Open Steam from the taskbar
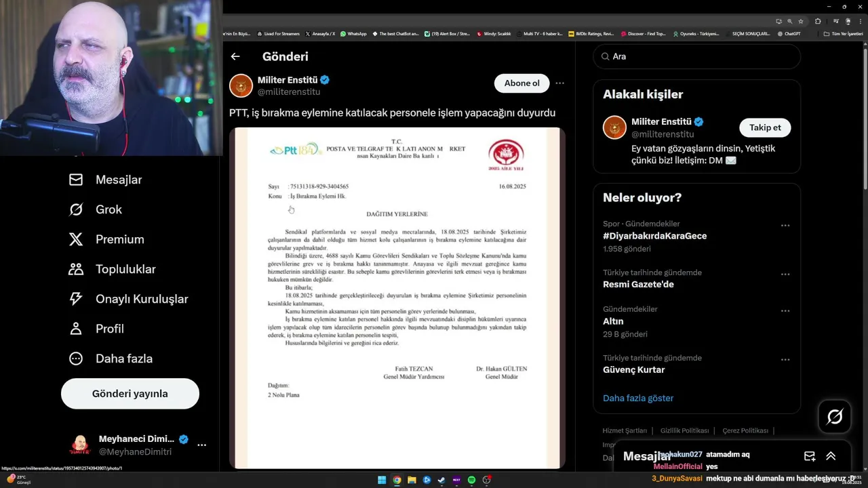This screenshot has height=488, width=868. (x=441, y=480)
